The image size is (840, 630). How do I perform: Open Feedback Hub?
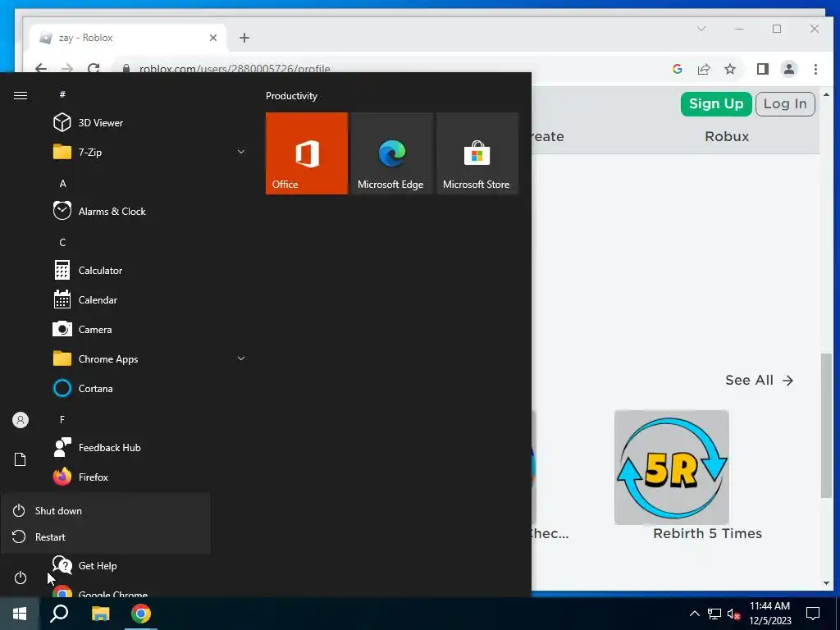pos(97,447)
